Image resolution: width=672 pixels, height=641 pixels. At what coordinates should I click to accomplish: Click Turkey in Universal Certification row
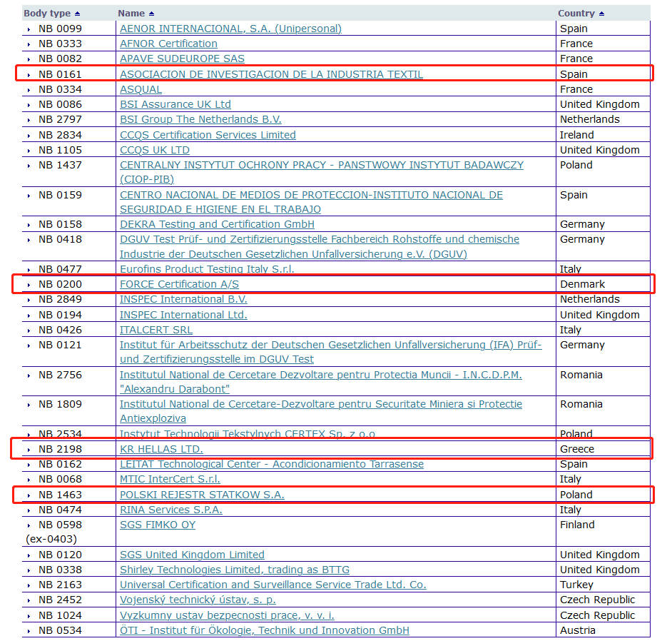tap(576, 585)
